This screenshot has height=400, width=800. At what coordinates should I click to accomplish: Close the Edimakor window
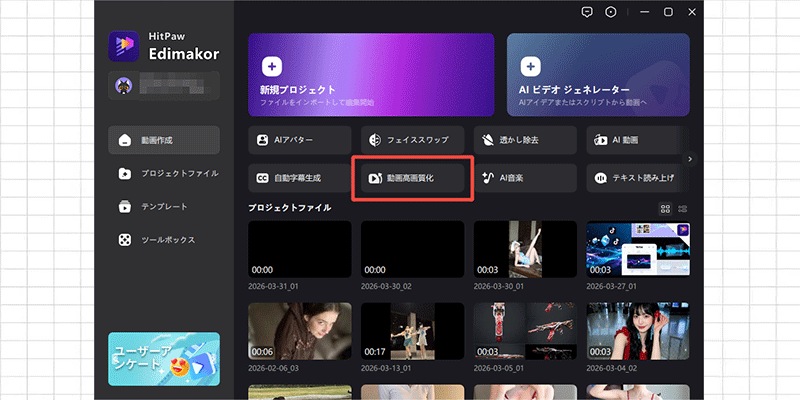click(x=692, y=12)
